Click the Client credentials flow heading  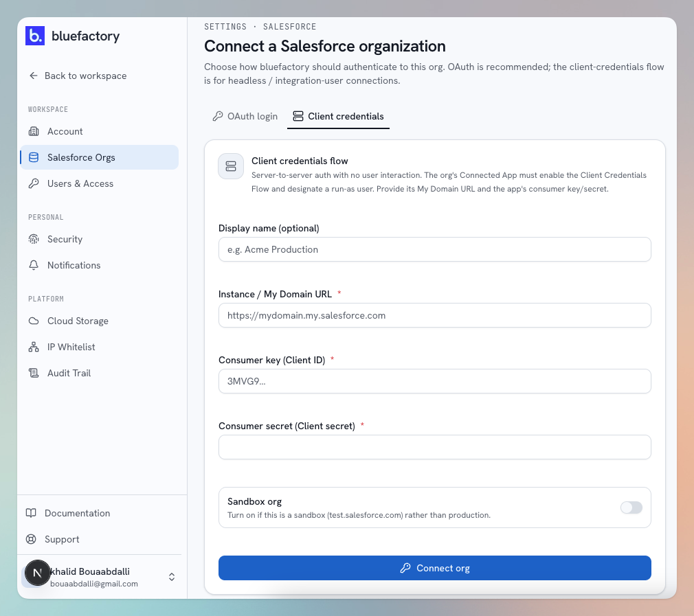point(300,161)
